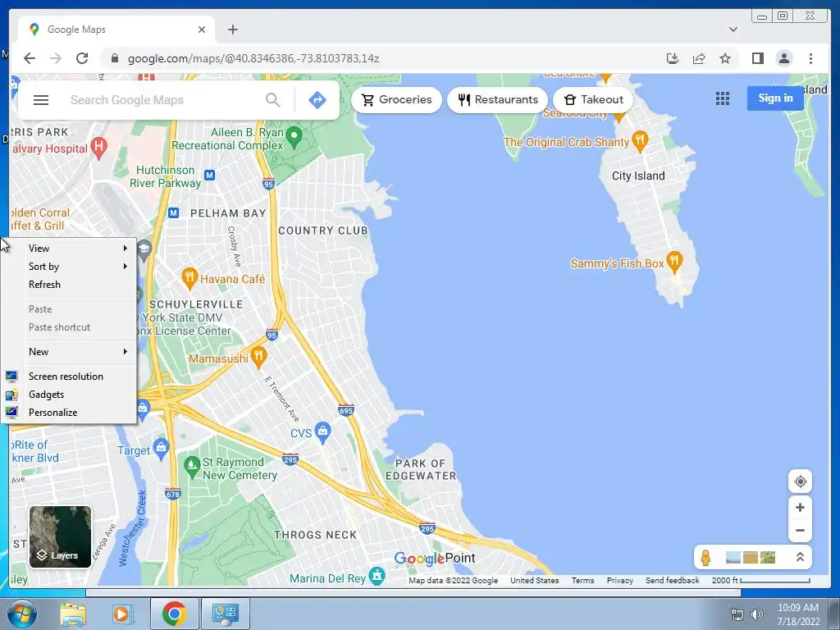Click Send feedback link
The width and height of the screenshot is (840, 630).
point(673,580)
